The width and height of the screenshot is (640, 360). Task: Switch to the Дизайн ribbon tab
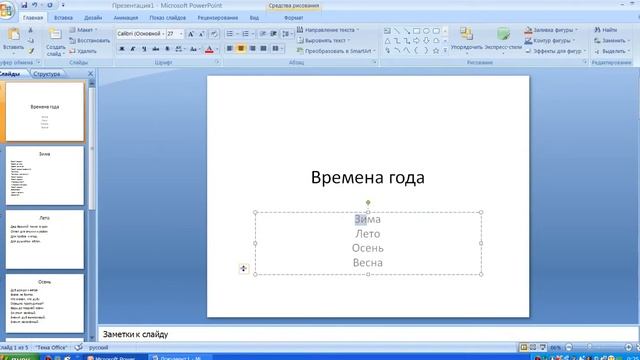pos(93,18)
